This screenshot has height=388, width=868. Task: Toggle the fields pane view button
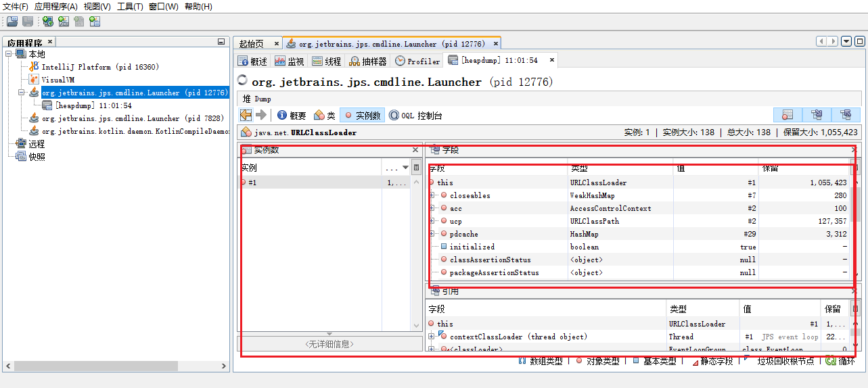pos(817,115)
